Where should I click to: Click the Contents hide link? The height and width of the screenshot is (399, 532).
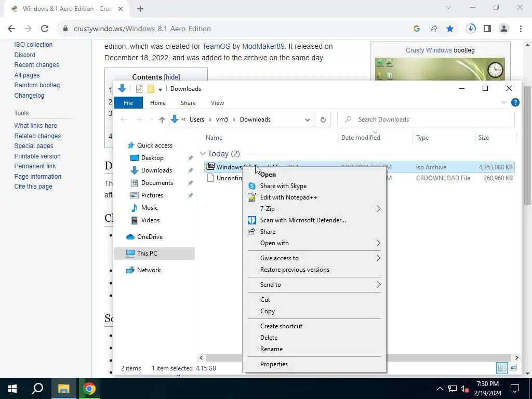pos(172,77)
